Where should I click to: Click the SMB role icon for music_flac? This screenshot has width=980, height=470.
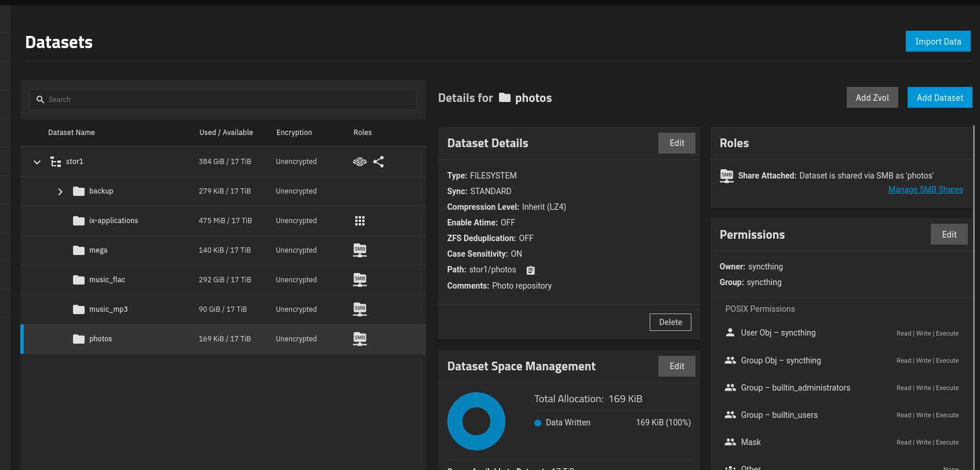(360, 280)
